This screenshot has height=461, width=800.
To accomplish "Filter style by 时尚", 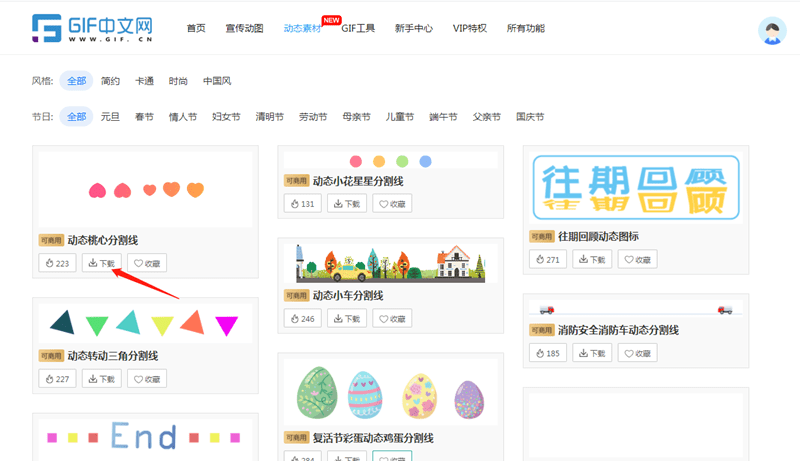I will pyautogui.click(x=178, y=81).
